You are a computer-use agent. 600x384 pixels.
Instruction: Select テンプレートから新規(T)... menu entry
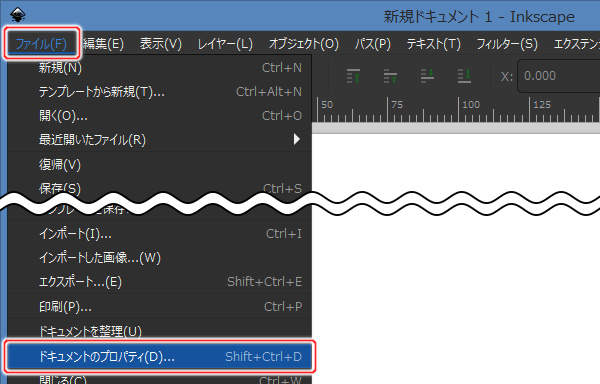(x=160, y=92)
